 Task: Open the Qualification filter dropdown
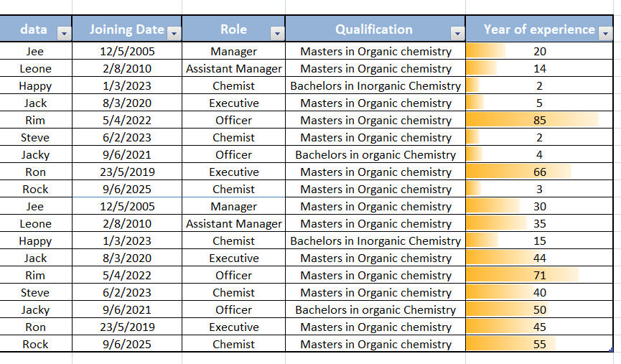[457, 34]
